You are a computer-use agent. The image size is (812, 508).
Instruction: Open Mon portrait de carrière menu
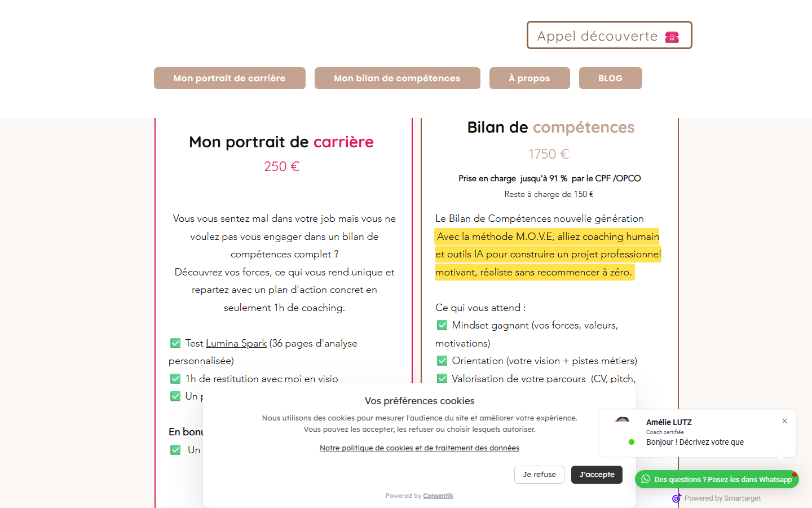[230, 78]
